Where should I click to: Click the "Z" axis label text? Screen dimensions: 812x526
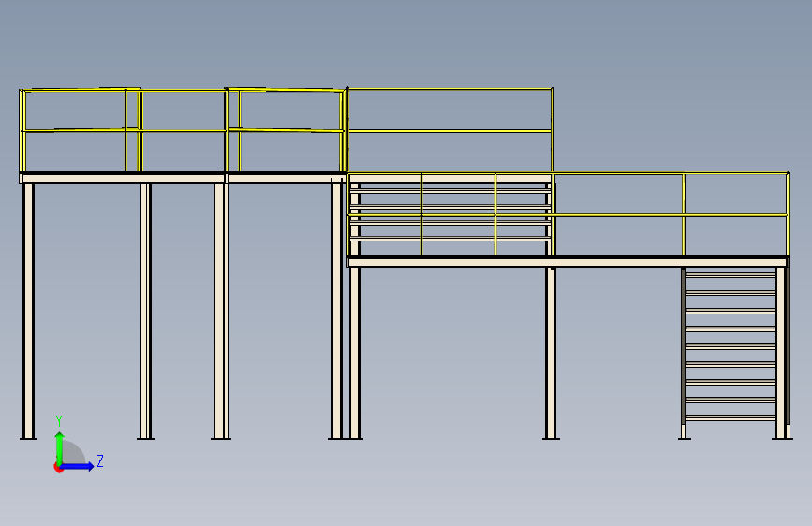(x=100, y=460)
